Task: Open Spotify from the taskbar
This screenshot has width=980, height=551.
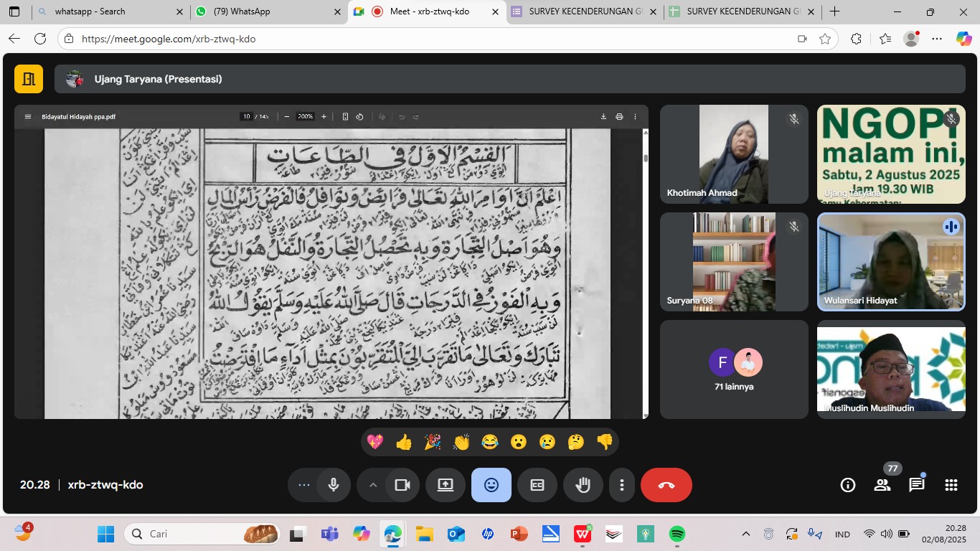Action: 677,534
